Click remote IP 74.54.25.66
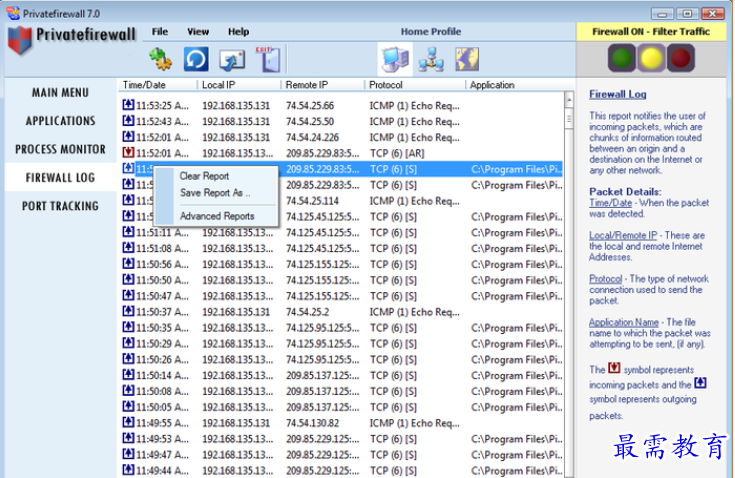Image resolution: width=735 pixels, height=478 pixels. click(x=310, y=106)
